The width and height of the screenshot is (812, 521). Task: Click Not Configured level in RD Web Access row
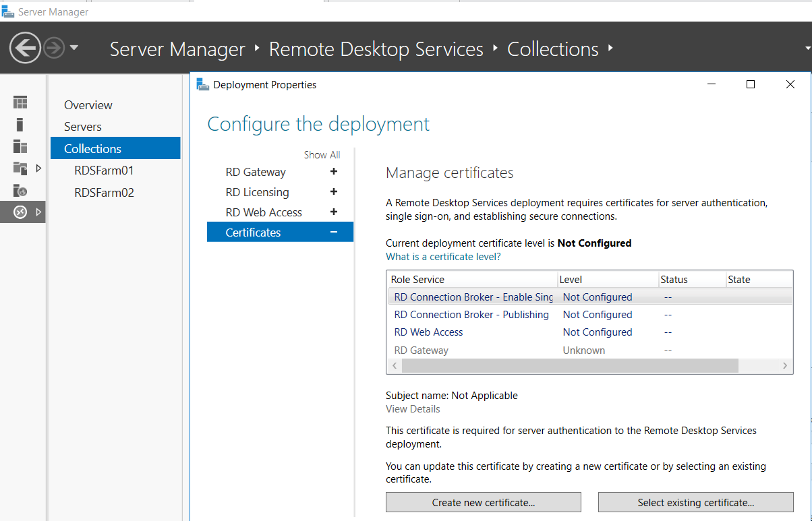598,332
